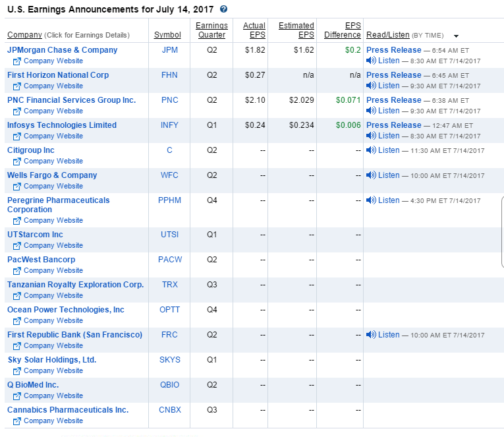Open the SKYS ticker symbol

point(170,360)
